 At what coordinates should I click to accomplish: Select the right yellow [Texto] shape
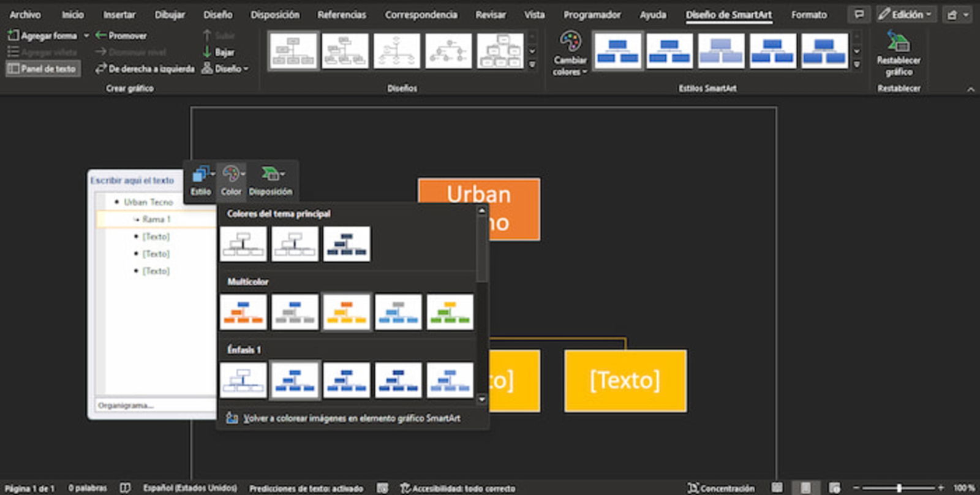pyautogui.click(x=625, y=380)
